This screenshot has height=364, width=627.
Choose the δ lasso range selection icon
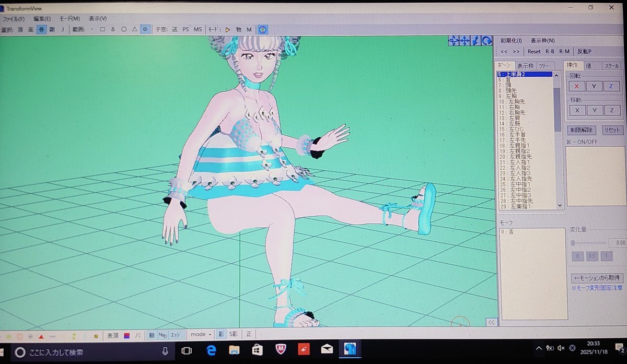(x=113, y=29)
